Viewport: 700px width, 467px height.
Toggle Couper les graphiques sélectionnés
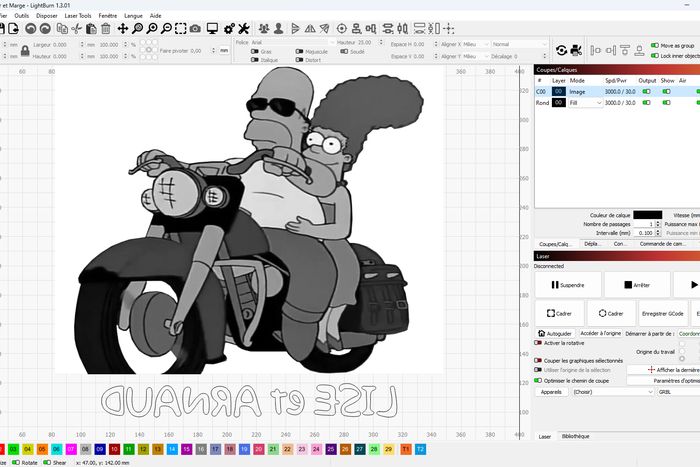click(538, 360)
